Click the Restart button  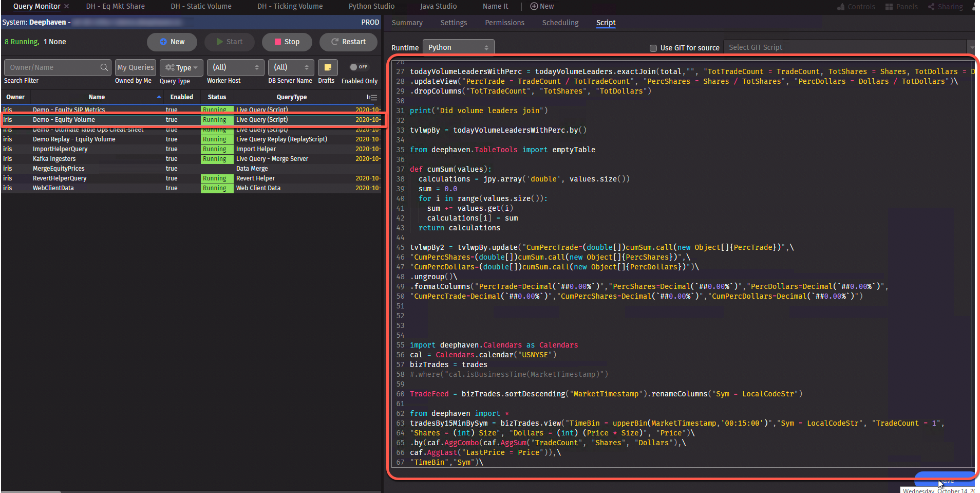348,42
